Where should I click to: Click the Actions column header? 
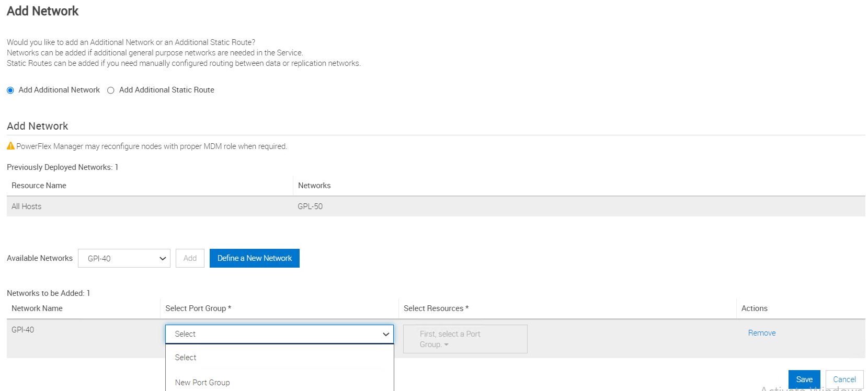754,308
